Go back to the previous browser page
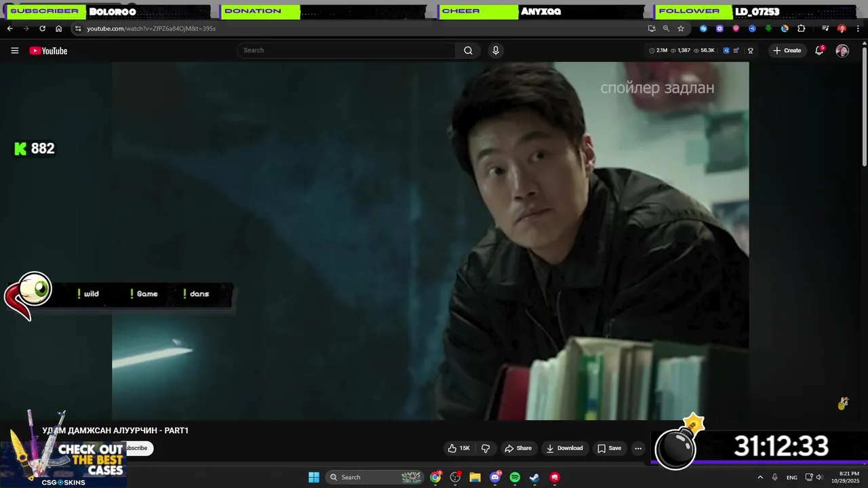The image size is (868, 488). click(x=9, y=28)
